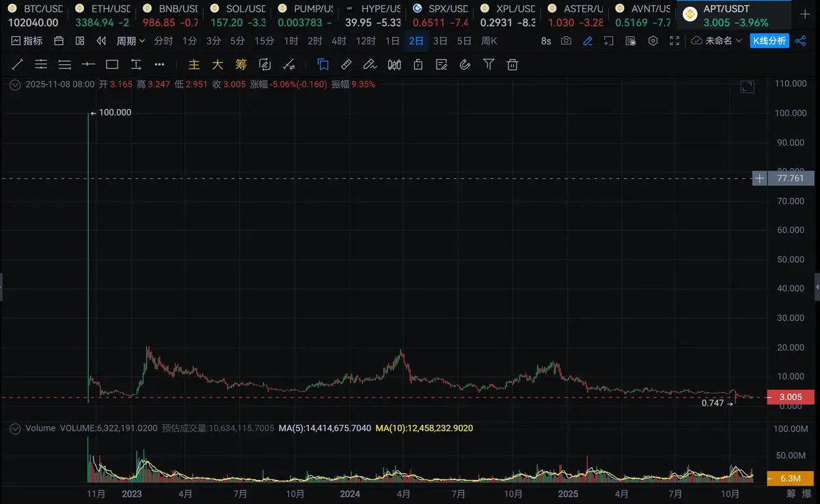Select the eraser brush tool

tap(370, 65)
